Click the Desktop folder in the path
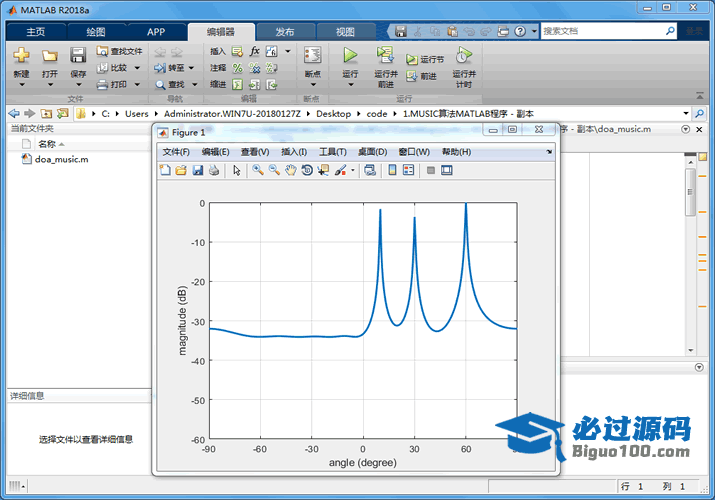Screen dimensions: 715x500 333,114
